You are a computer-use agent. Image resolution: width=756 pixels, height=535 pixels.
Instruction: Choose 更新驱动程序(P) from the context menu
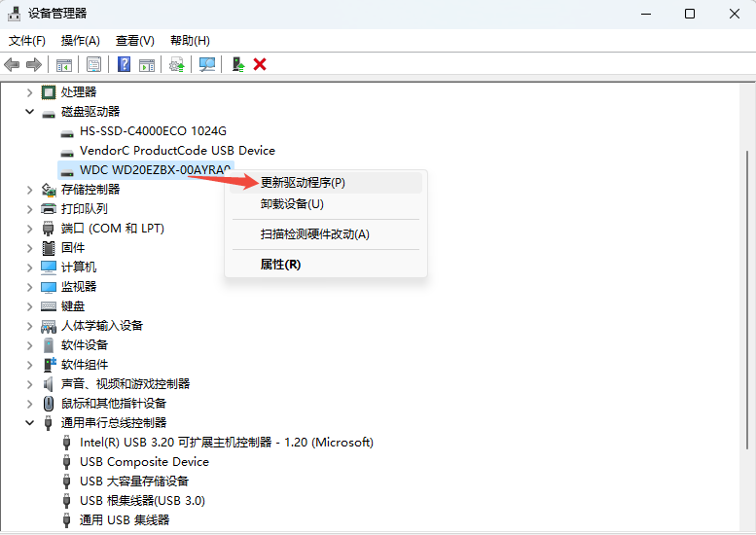tap(303, 182)
